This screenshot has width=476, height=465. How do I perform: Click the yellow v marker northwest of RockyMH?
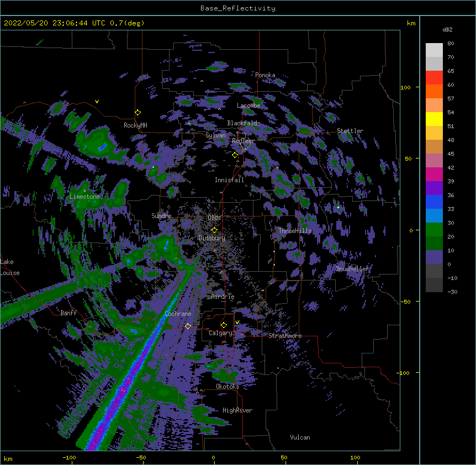(97, 102)
